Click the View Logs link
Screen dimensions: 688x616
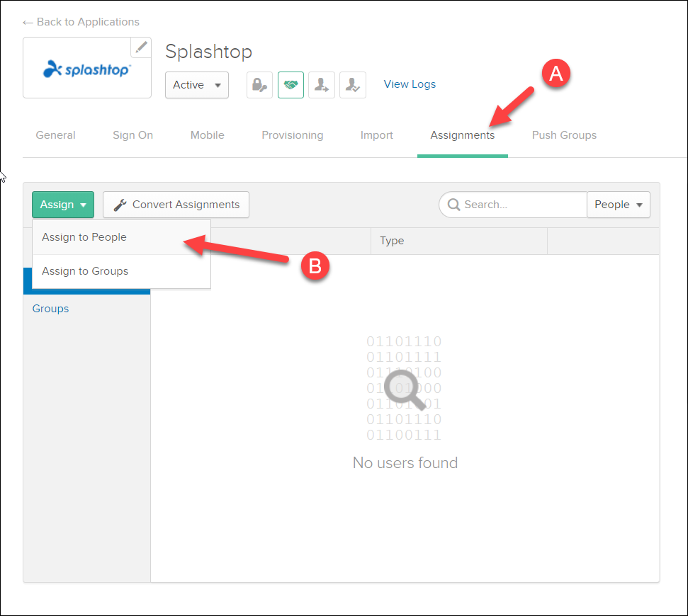(410, 84)
